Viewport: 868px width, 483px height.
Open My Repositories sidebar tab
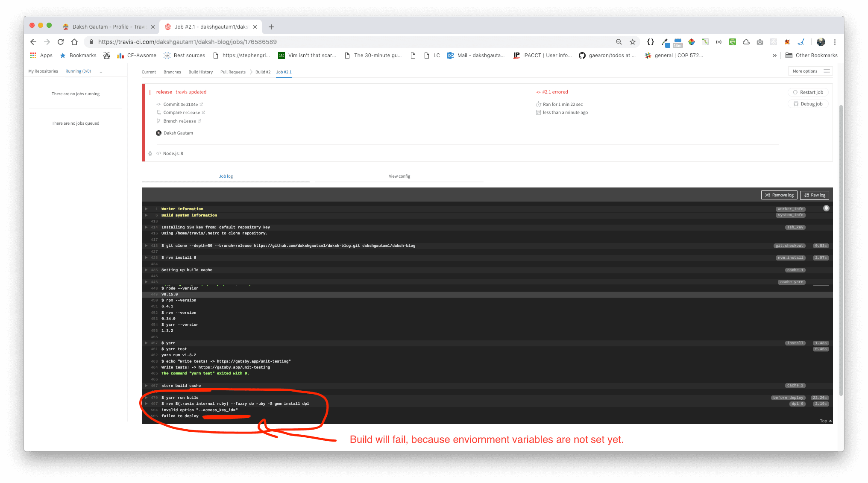tap(43, 71)
